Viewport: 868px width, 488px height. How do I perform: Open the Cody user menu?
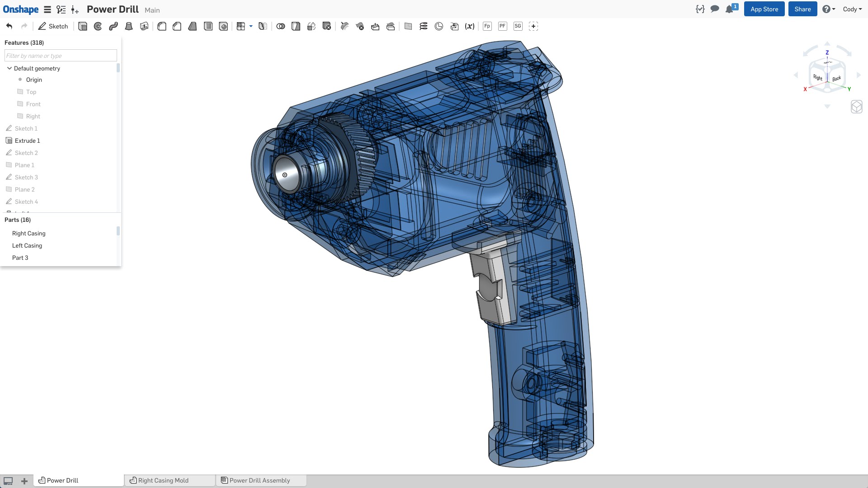coord(852,9)
